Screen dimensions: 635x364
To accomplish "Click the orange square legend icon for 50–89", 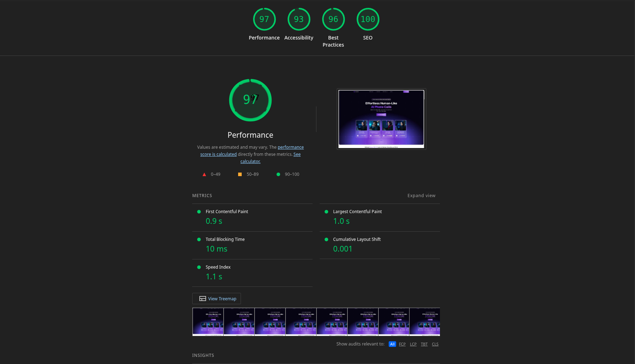I will point(240,174).
